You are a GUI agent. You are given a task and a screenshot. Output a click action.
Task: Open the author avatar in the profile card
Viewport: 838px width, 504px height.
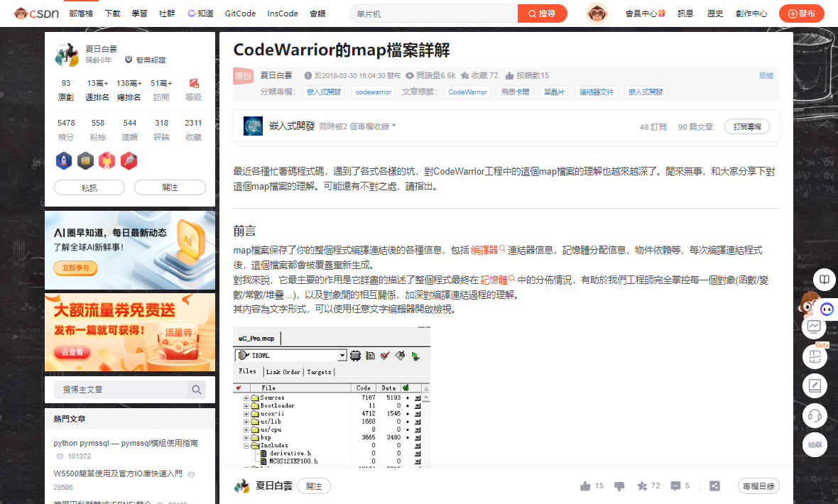67,55
